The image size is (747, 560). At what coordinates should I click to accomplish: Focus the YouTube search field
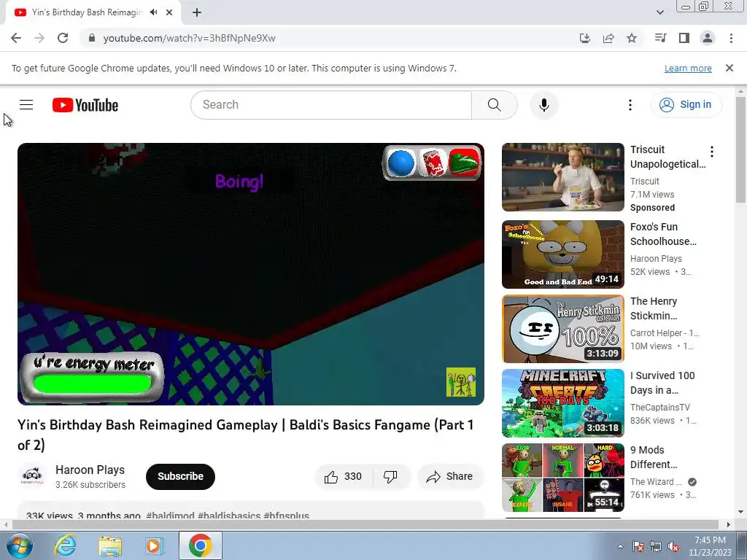tap(331, 105)
